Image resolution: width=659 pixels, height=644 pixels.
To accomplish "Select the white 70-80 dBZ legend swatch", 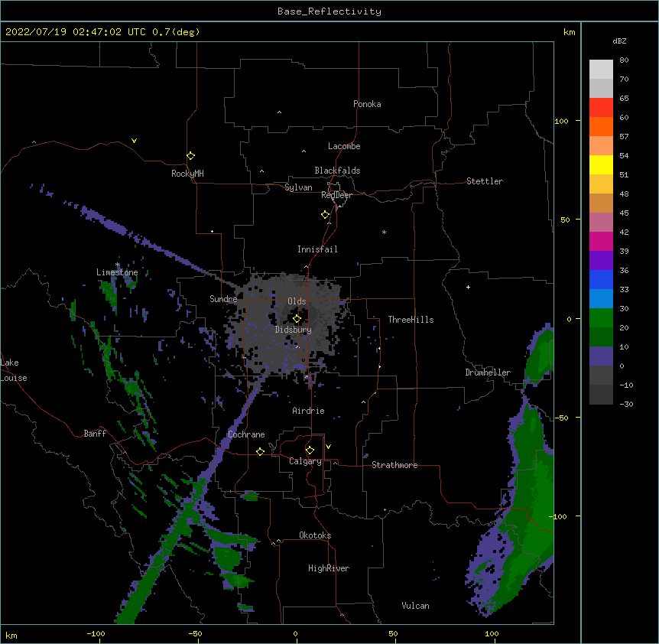I will pyautogui.click(x=601, y=69).
